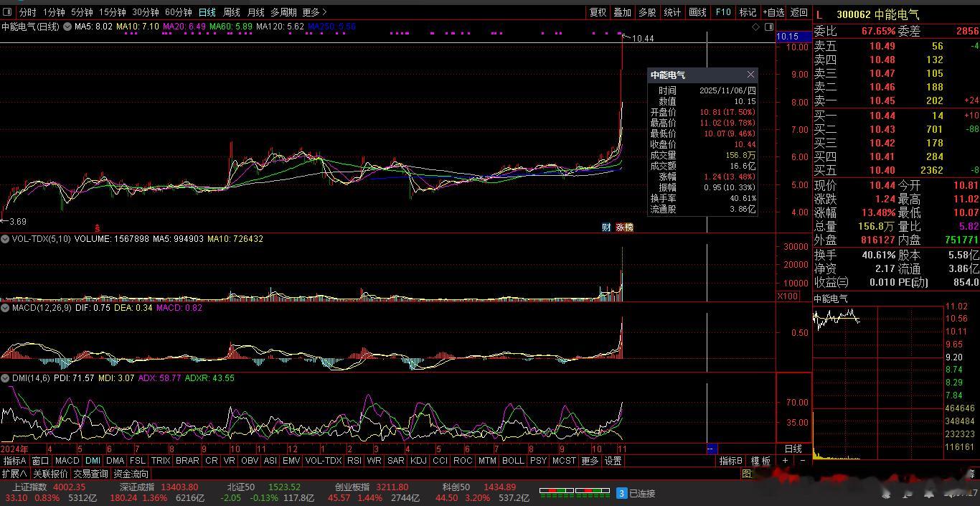This screenshot has height=506, width=980.
Task: Open the MACD(12,26,9) indicator dropdown arrow
Action: pyautogui.click(x=4, y=308)
